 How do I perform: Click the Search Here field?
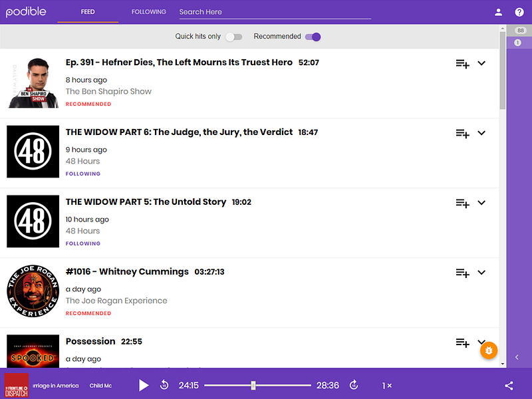pyautogui.click(x=275, y=12)
